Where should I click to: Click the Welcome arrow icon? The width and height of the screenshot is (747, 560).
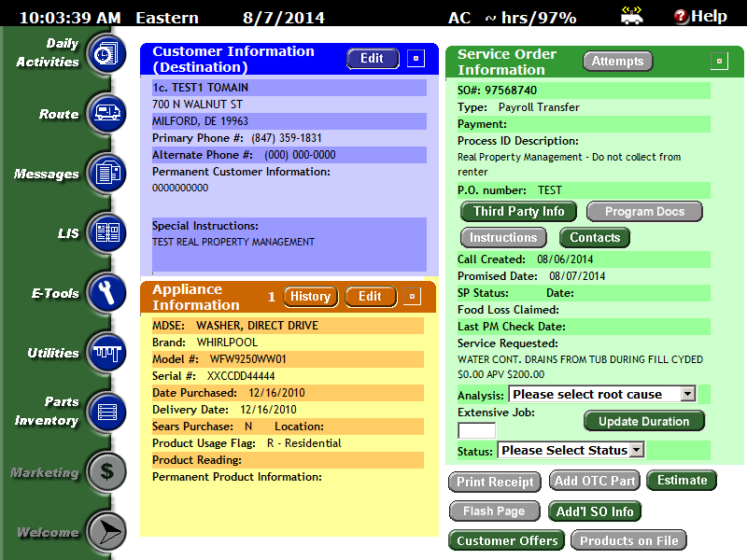106,531
